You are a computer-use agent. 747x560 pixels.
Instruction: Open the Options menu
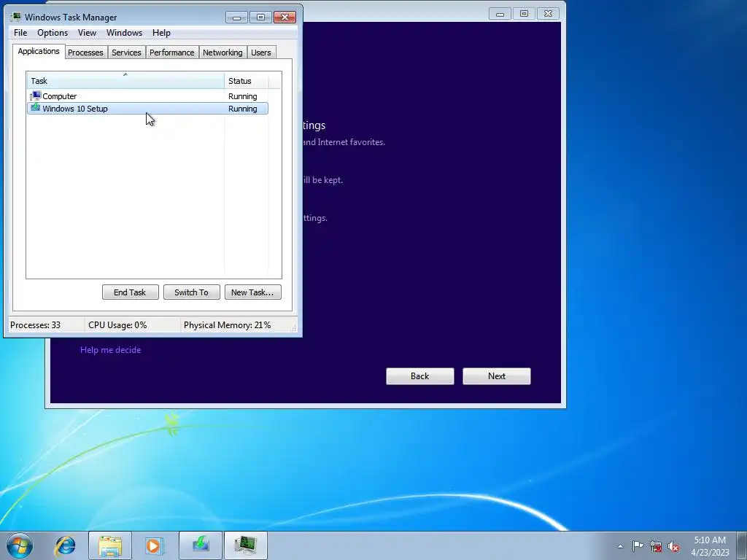pyautogui.click(x=53, y=33)
